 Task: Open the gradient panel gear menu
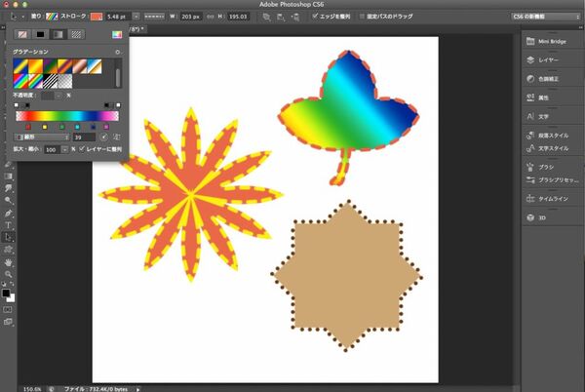point(117,52)
